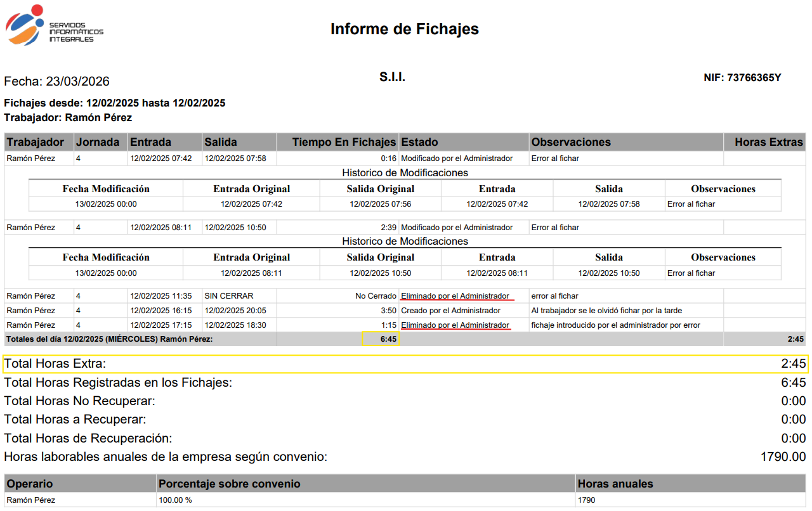Select the Creado por el Administrador status

[450, 311]
